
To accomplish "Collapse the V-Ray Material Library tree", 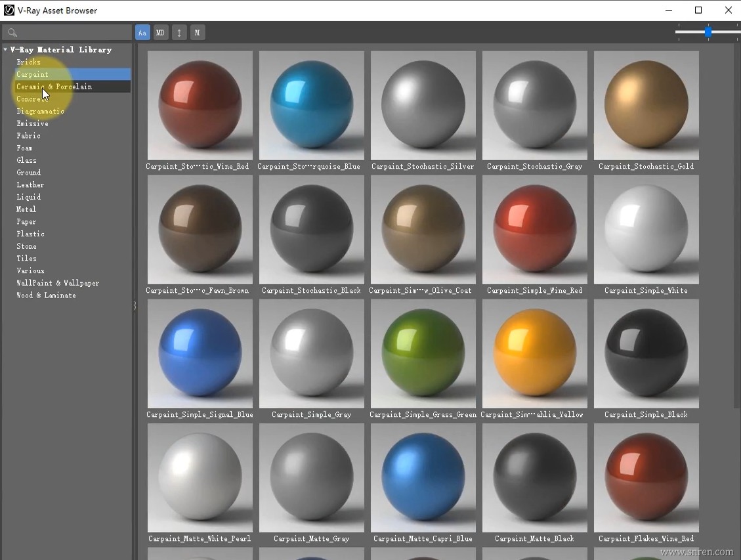I will click(5, 49).
